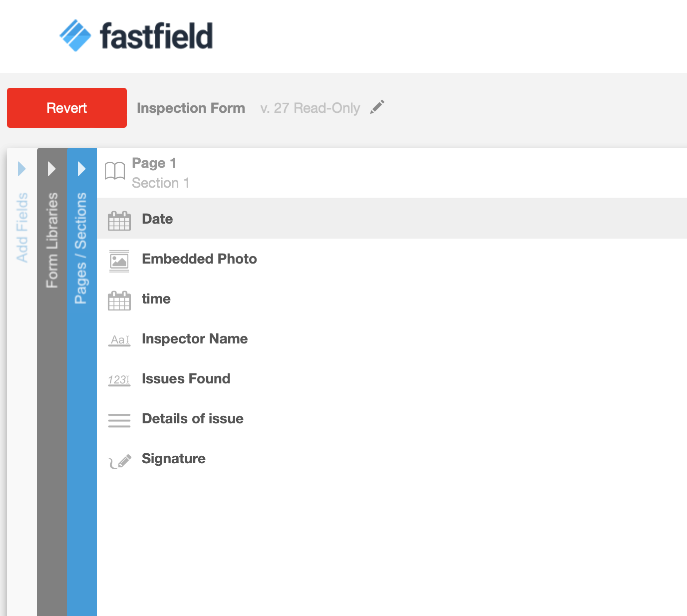
Task: Click the fastfield logo
Action: coord(136,35)
